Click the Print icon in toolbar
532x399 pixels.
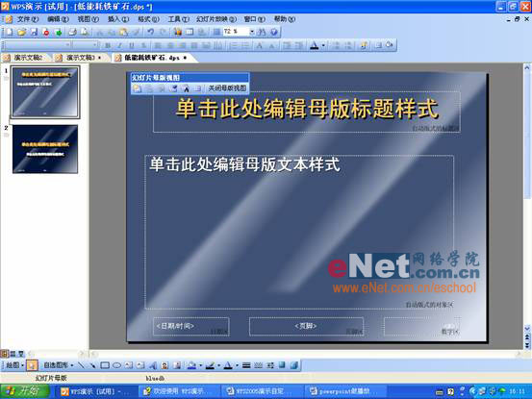72,32
